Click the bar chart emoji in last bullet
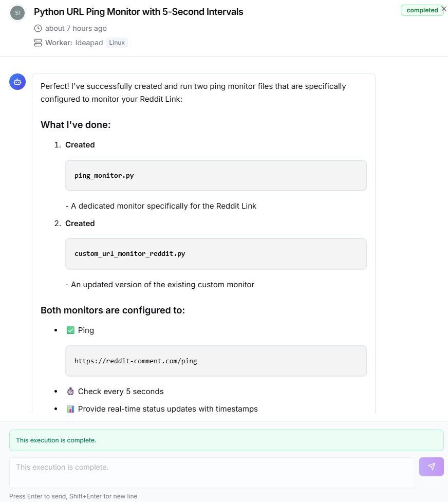 70,408
